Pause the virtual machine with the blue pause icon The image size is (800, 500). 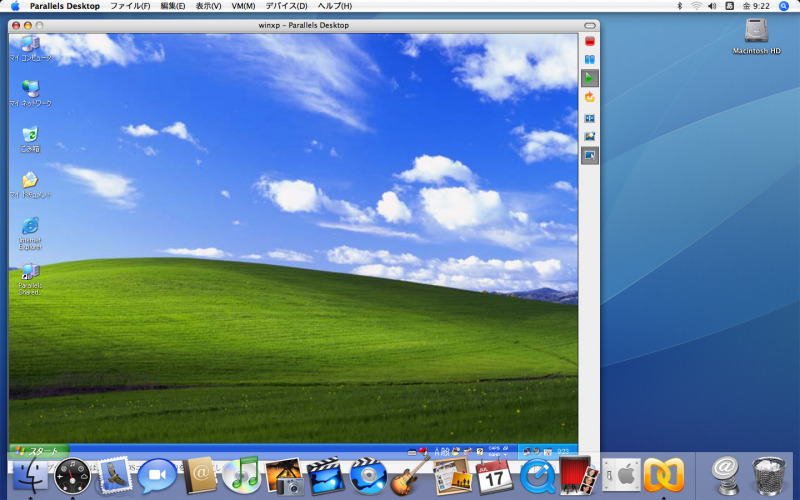click(590, 60)
